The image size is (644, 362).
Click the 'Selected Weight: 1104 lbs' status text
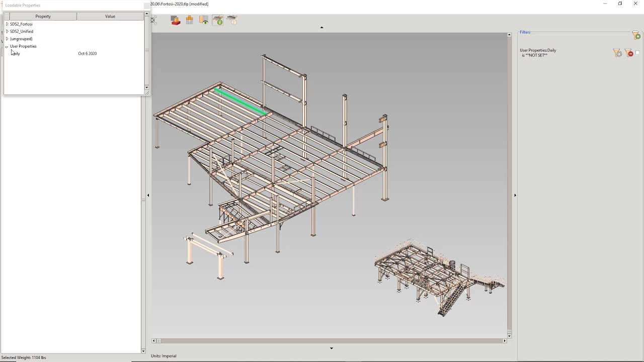pyautogui.click(x=24, y=357)
